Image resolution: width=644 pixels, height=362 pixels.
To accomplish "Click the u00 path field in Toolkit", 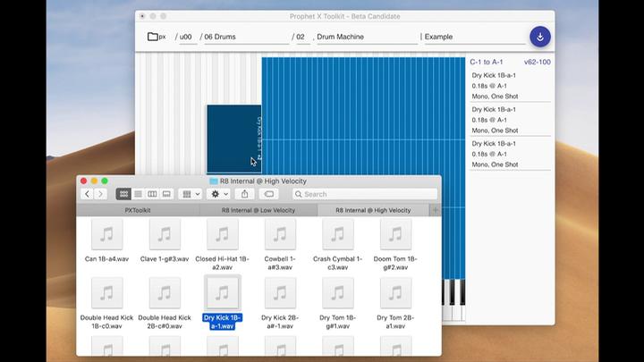I will coord(188,37).
